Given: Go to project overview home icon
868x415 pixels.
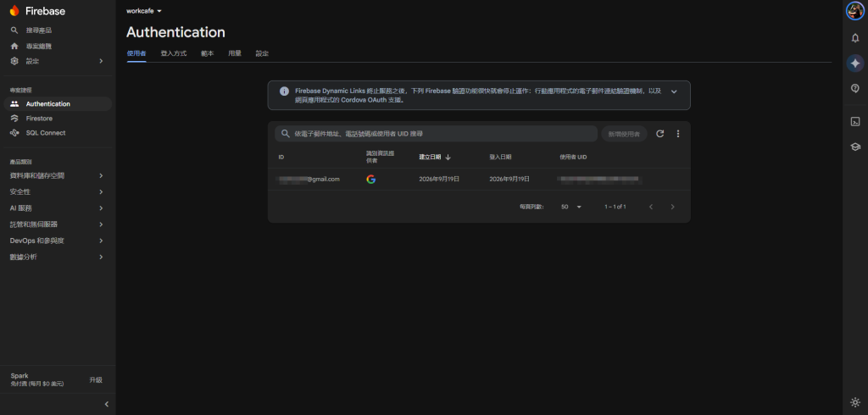Looking at the screenshot, I should point(14,46).
